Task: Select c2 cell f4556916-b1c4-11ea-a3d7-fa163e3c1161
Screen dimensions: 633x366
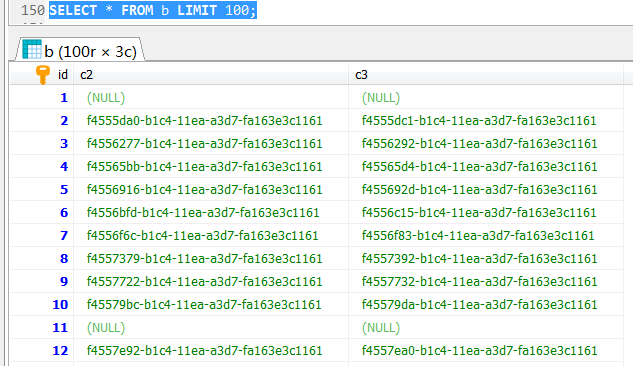Action: click(211, 190)
